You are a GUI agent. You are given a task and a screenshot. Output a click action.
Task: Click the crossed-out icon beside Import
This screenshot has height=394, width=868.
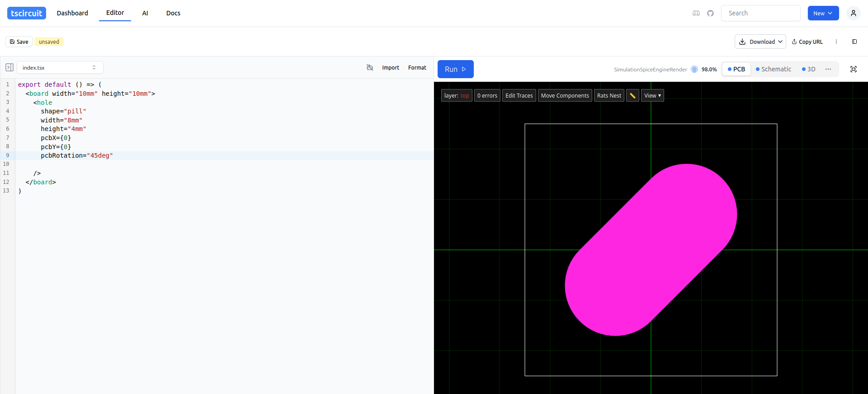370,67
